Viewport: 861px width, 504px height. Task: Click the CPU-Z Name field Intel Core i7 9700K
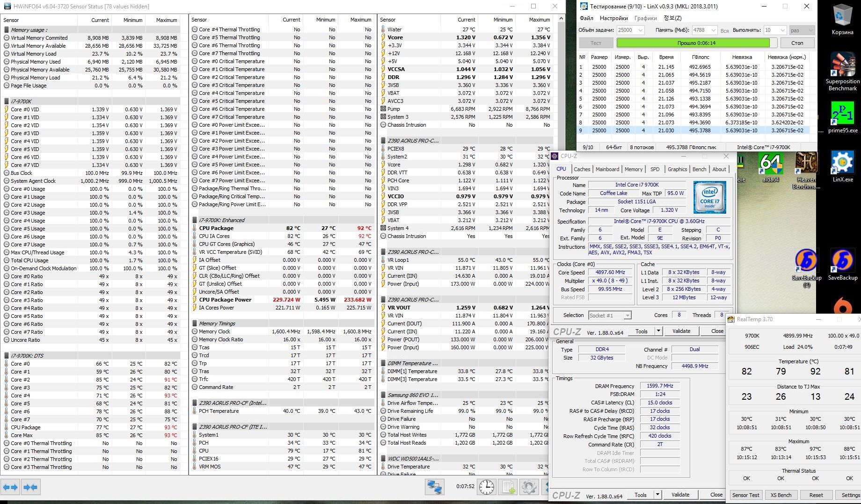pyautogui.click(x=637, y=185)
